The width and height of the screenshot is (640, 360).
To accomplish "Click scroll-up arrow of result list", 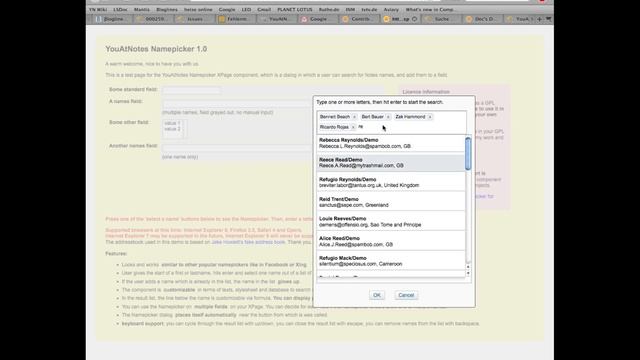I will tap(468, 267).
